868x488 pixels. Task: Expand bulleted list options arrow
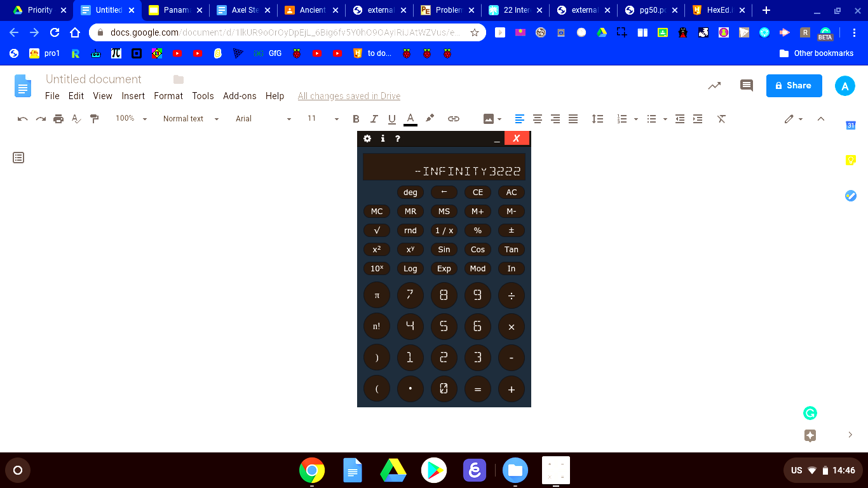(x=665, y=119)
